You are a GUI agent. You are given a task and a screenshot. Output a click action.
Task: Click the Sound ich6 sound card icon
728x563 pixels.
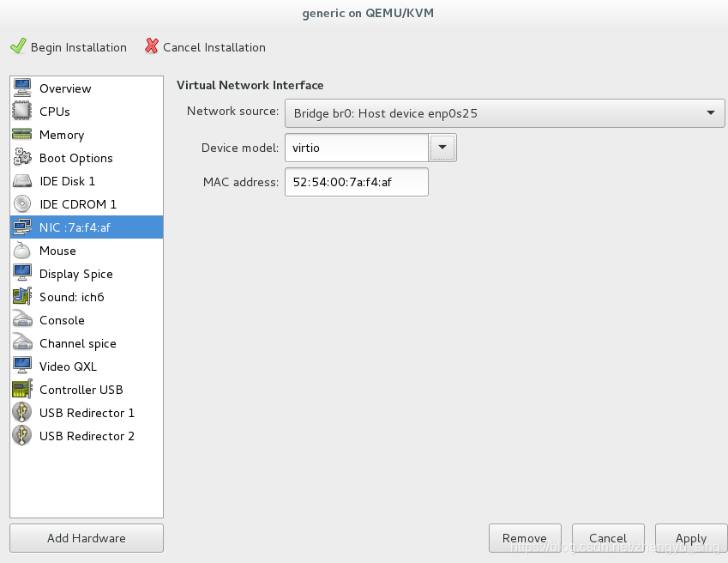click(22, 296)
